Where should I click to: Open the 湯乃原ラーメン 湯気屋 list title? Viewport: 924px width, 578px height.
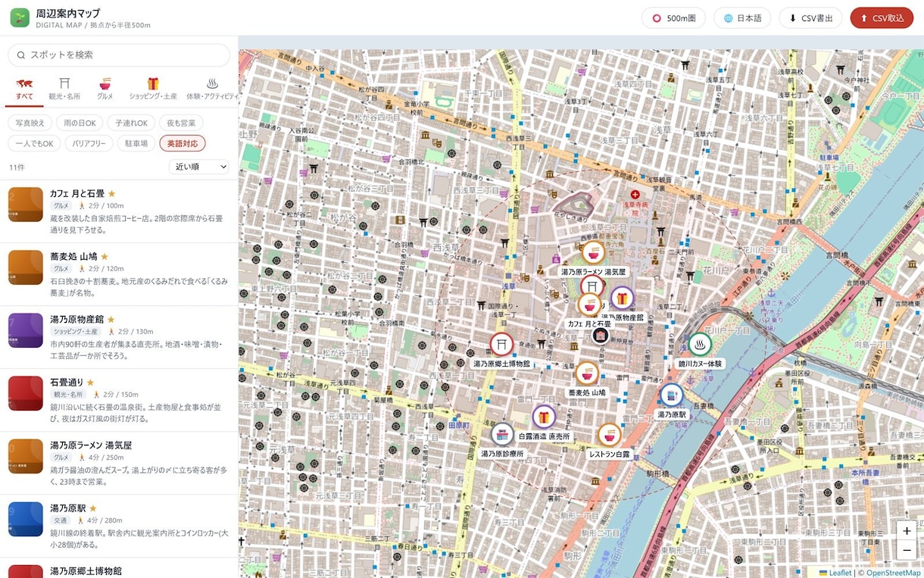tap(91, 445)
